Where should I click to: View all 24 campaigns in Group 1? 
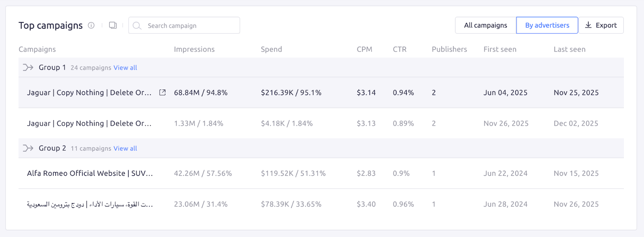(125, 67)
